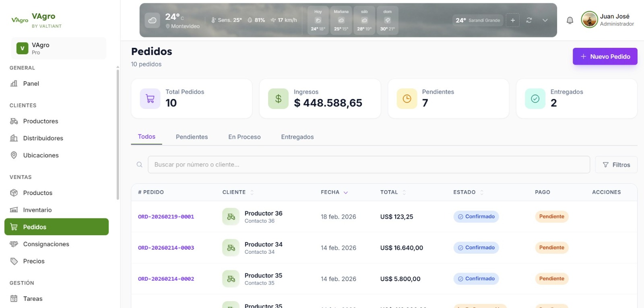
Task: Open Productores in the sidebar
Action: 40,121
